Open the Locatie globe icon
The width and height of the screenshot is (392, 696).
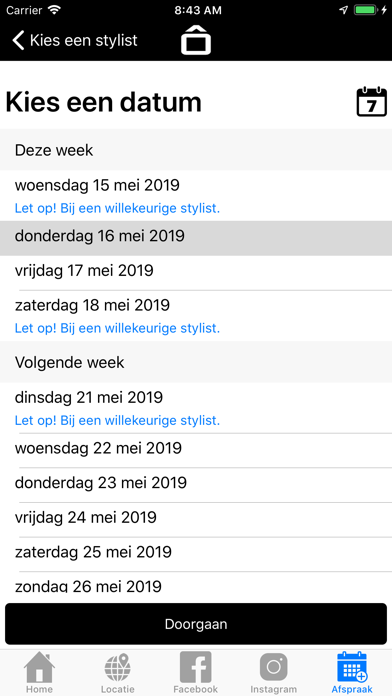[118, 668]
